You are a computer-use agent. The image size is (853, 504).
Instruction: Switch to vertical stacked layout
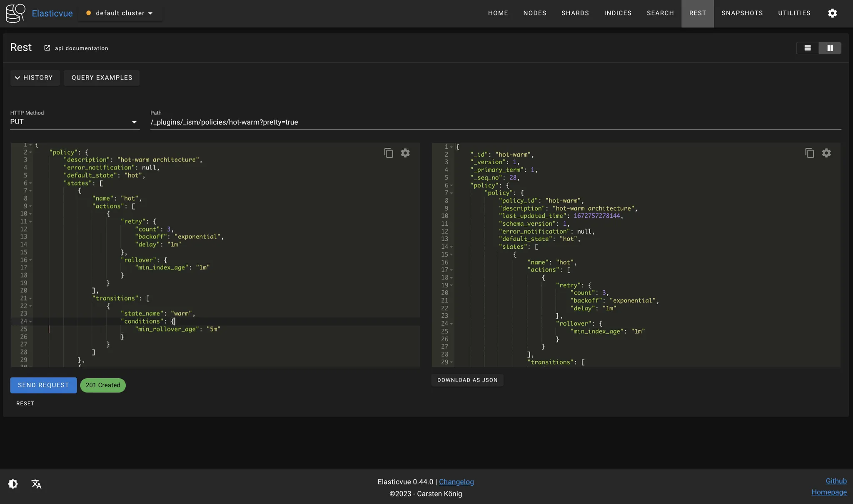[x=807, y=48]
